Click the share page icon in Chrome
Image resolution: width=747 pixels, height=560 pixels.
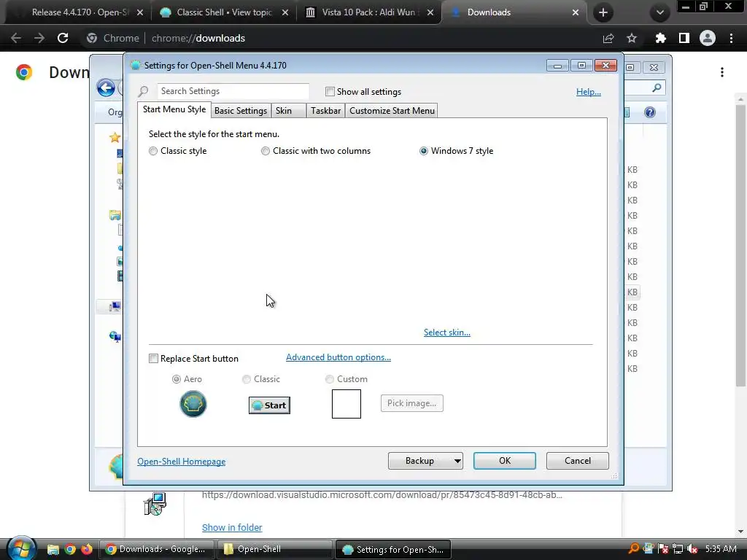click(608, 38)
